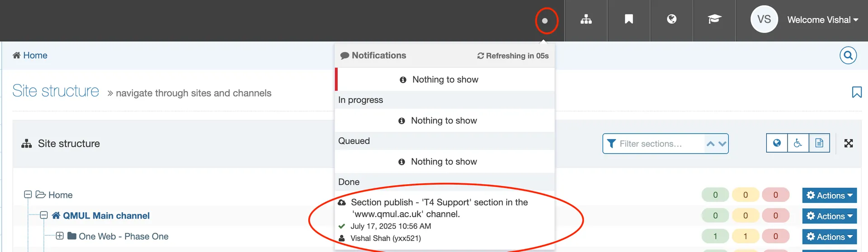Viewport: 868px width, 252px height.
Task: Click Vishal Shah (yxx521) user entry
Action: (x=386, y=238)
